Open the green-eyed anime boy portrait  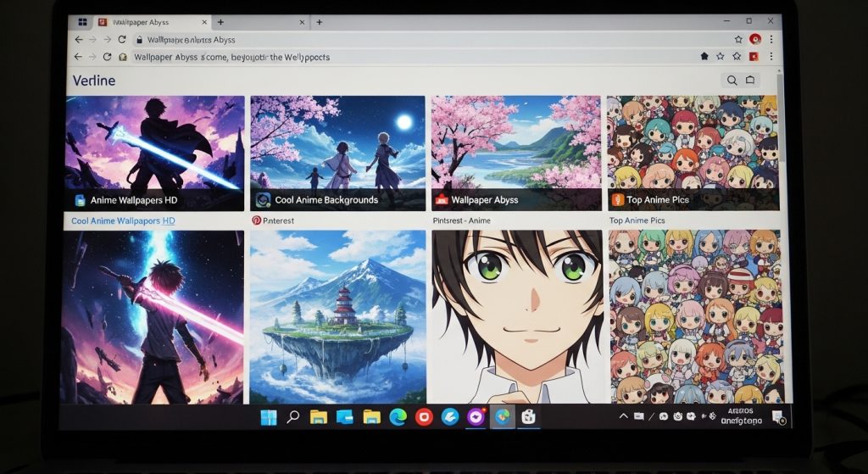517,317
